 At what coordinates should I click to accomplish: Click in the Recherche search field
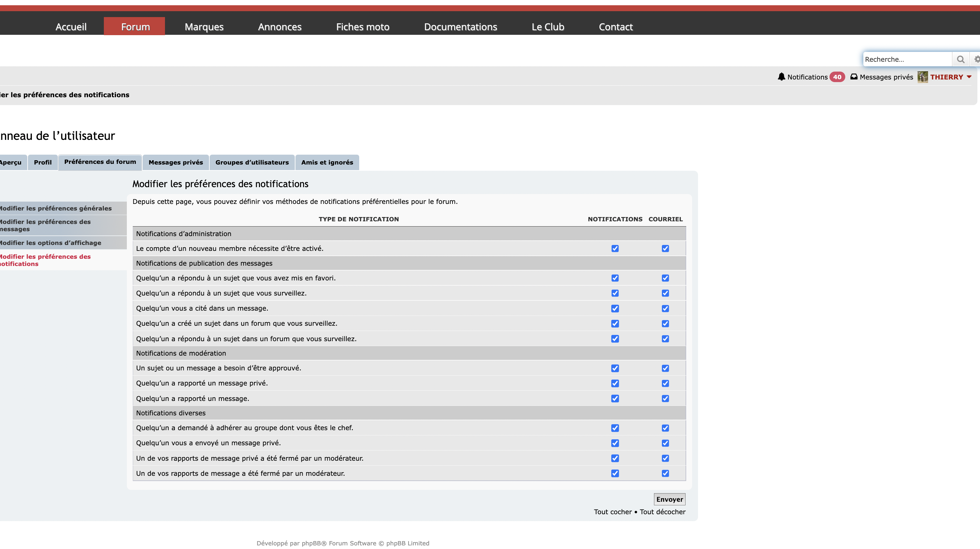(907, 59)
